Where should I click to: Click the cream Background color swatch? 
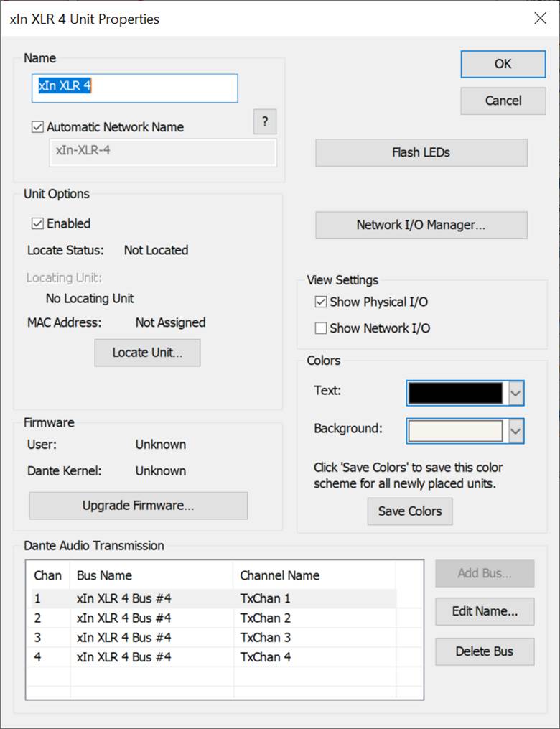[x=455, y=431]
